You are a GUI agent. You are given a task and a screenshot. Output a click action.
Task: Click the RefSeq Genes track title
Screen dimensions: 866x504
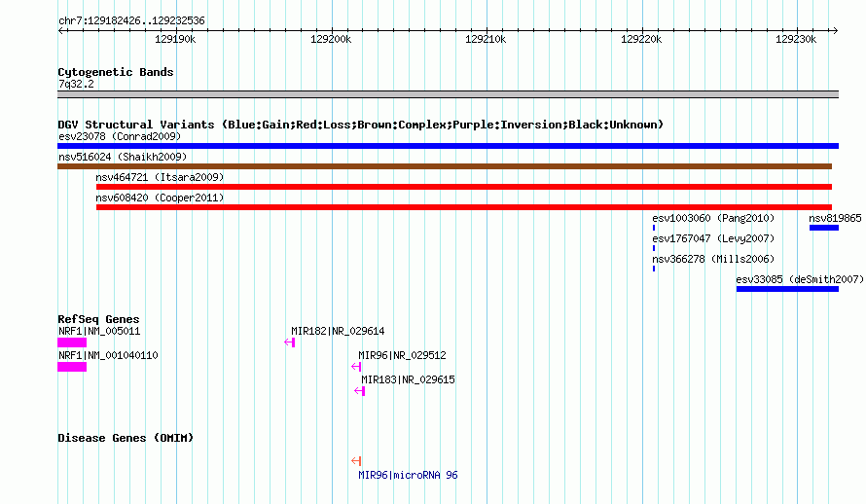tap(98, 319)
